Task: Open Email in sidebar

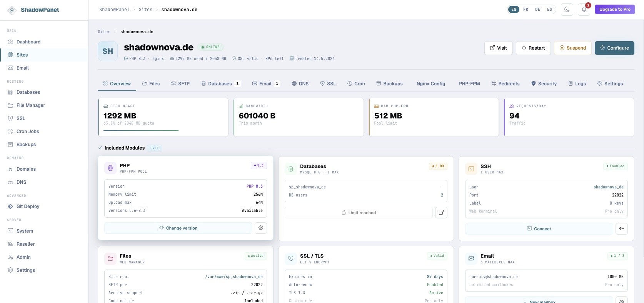Action: point(44,68)
